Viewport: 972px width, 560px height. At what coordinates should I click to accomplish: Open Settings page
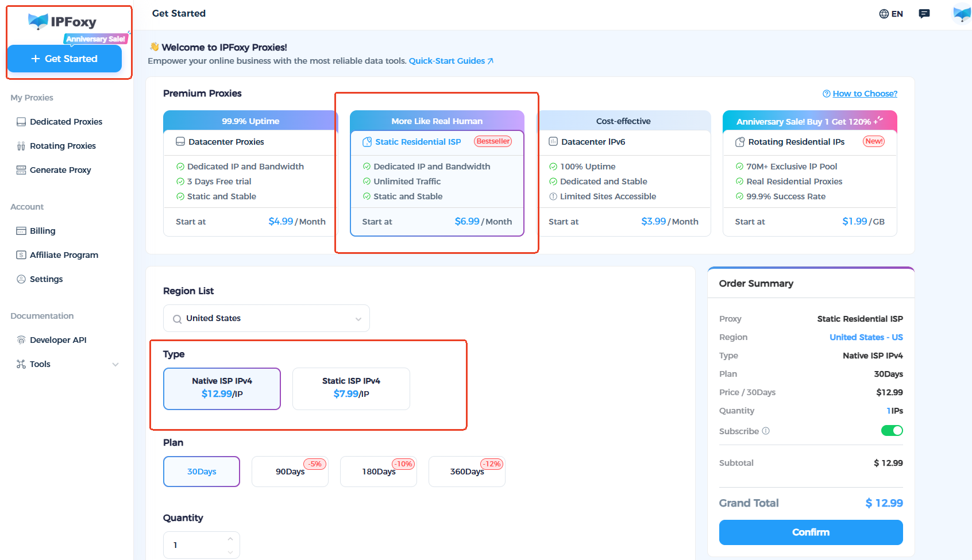(46, 279)
